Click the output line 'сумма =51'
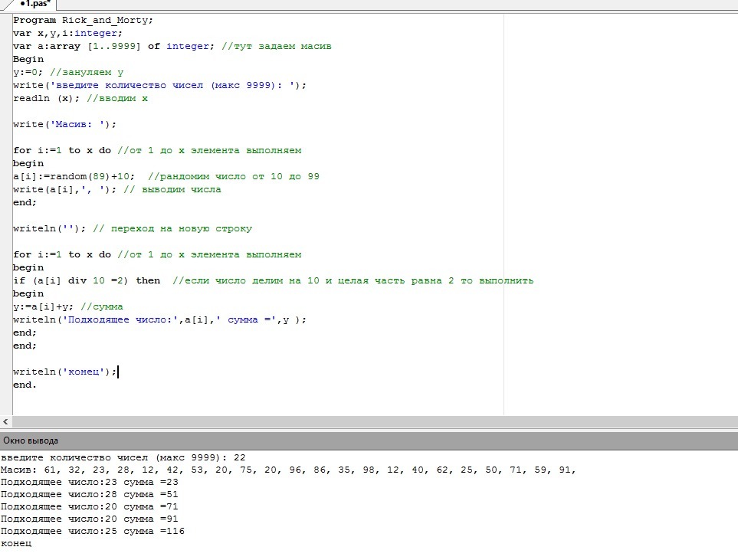Screen dimensions: 738x560 [90, 495]
